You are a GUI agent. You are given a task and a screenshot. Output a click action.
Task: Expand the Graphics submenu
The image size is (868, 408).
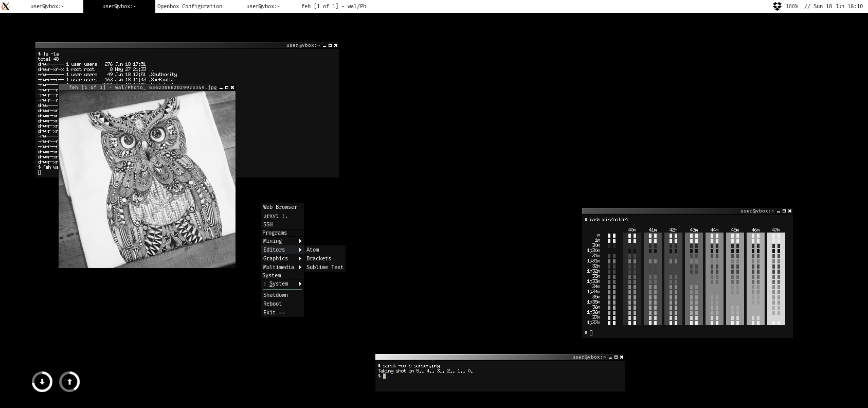pyautogui.click(x=282, y=258)
